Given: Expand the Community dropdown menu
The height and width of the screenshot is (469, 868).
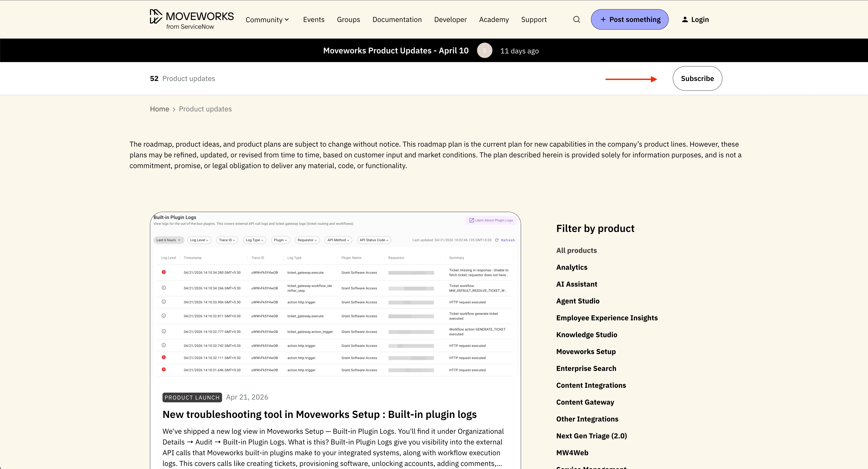Looking at the screenshot, I should pos(267,19).
